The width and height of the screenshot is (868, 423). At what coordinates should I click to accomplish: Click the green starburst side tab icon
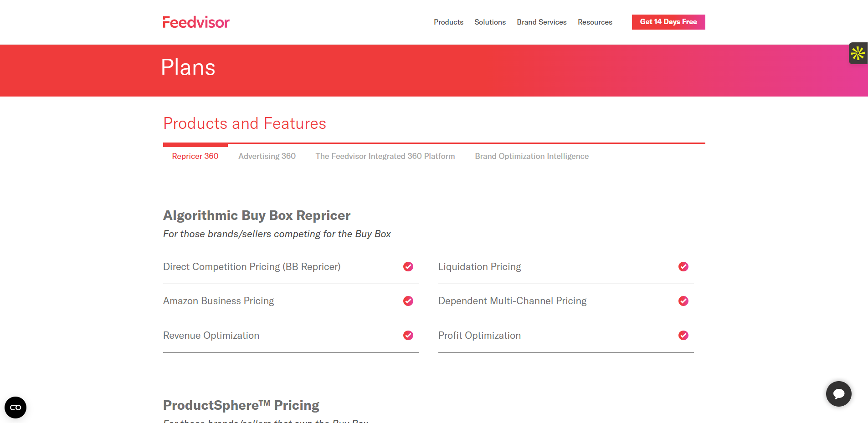click(858, 53)
